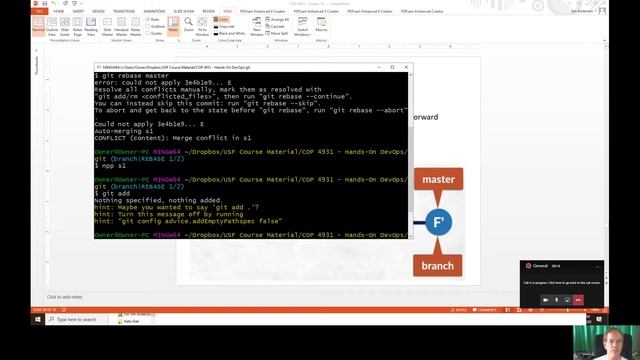The image size is (640, 360).
Task: Open the Zoom dialog from the ribbon
Action: tap(189, 24)
